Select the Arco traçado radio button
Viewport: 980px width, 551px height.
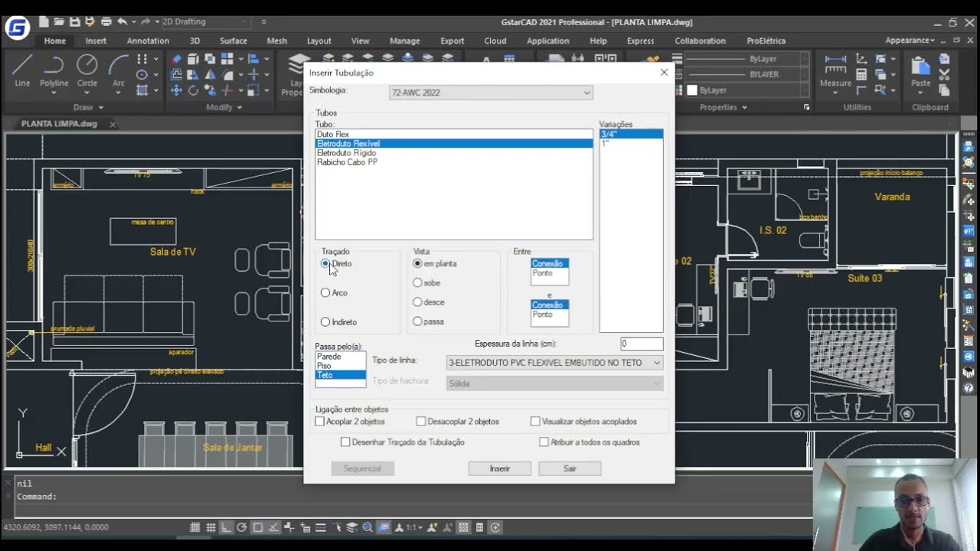[x=325, y=293]
